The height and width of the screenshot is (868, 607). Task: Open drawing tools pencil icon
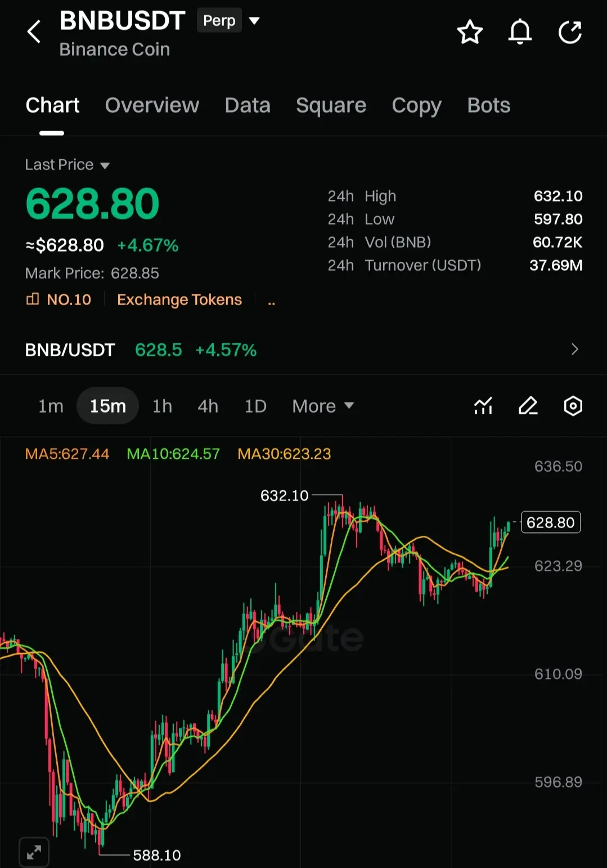(528, 406)
